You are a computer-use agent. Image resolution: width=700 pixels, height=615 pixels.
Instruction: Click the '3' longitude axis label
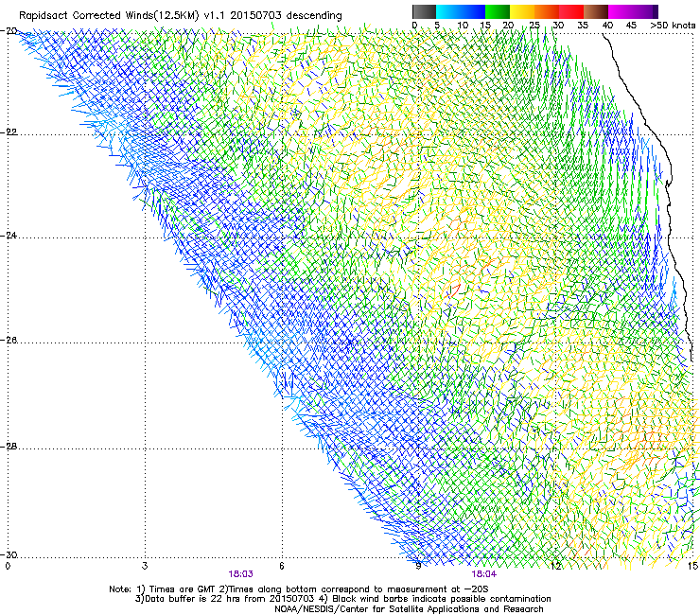(145, 566)
